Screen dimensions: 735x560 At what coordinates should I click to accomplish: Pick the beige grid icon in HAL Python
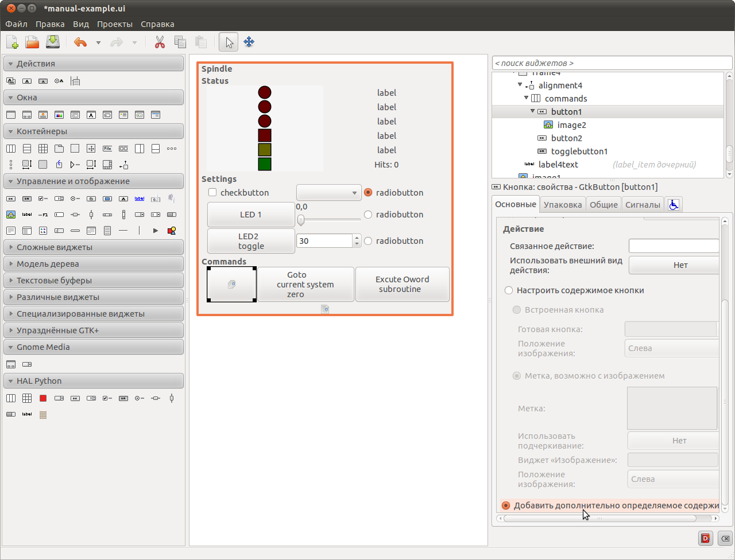[42, 414]
